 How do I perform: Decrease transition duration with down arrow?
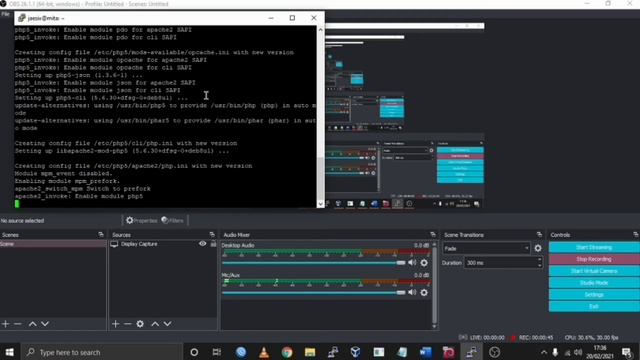click(x=539, y=265)
